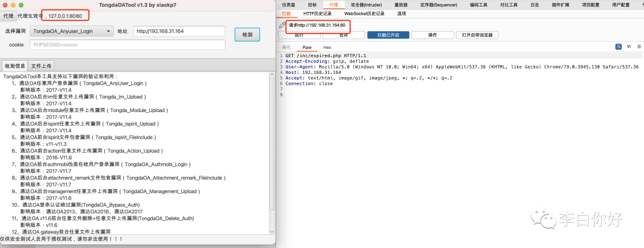644x248 pixels.
Task: Click the 检测 detect button in TongdaOATool
Action: coord(247,35)
